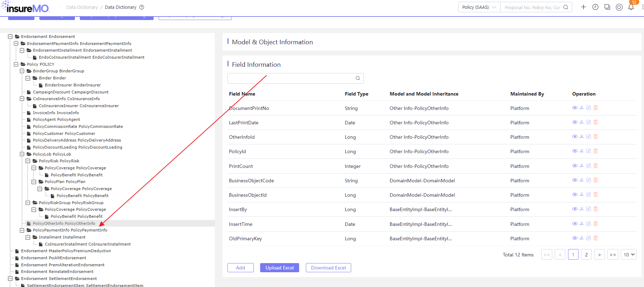Click the Upload Excel button

(x=279, y=268)
